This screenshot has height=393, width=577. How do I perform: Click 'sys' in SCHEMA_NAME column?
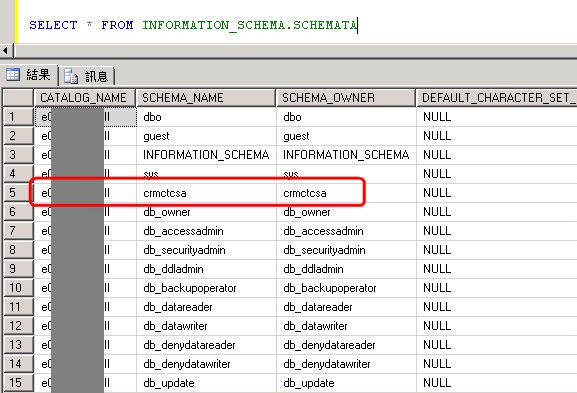click(151, 174)
